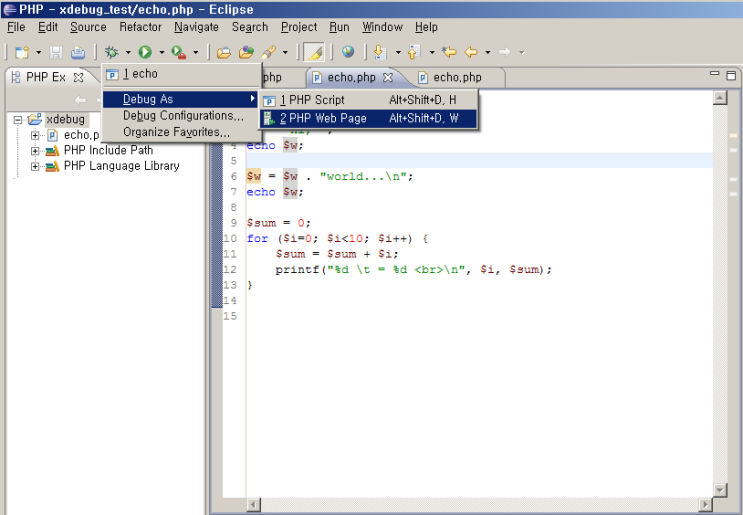Open the Refactor menu
743x515 pixels.
[x=140, y=27]
